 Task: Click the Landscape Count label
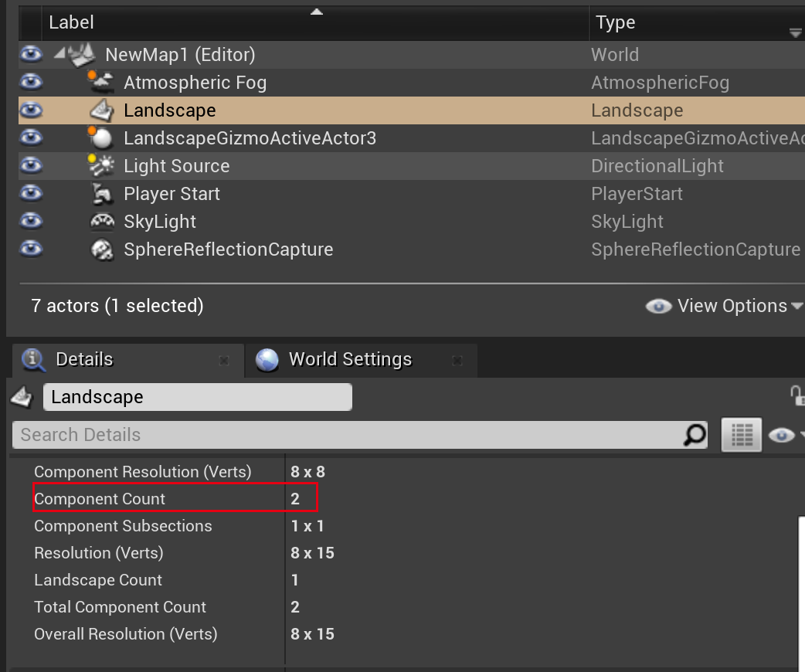tap(98, 580)
